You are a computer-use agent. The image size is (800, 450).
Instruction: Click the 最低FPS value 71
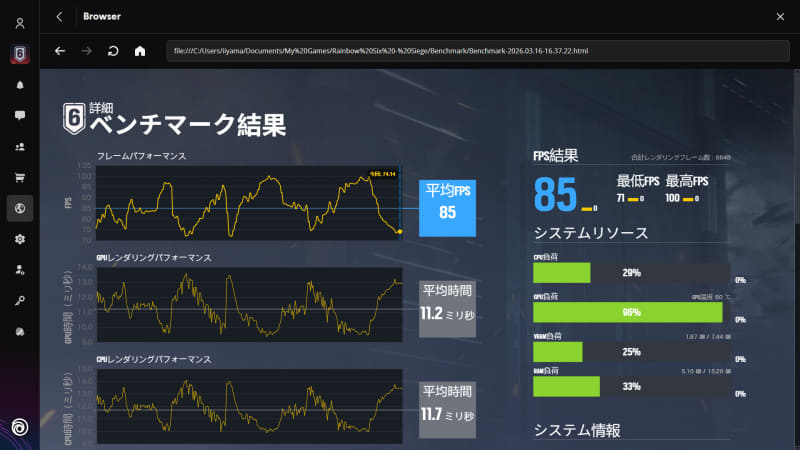pos(620,198)
